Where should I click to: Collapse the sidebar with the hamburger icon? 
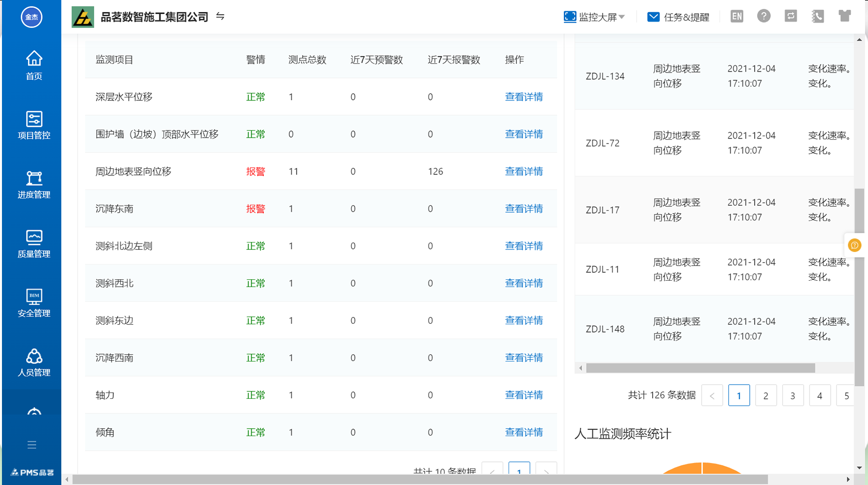(x=31, y=444)
